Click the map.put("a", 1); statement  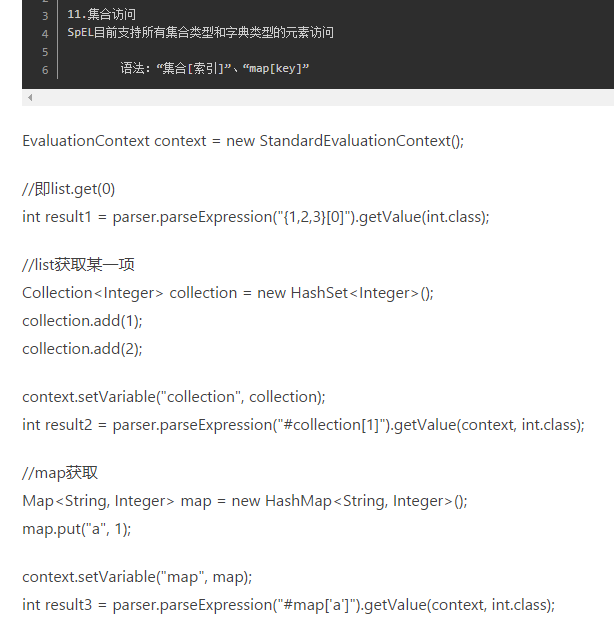tap(77, 529)
